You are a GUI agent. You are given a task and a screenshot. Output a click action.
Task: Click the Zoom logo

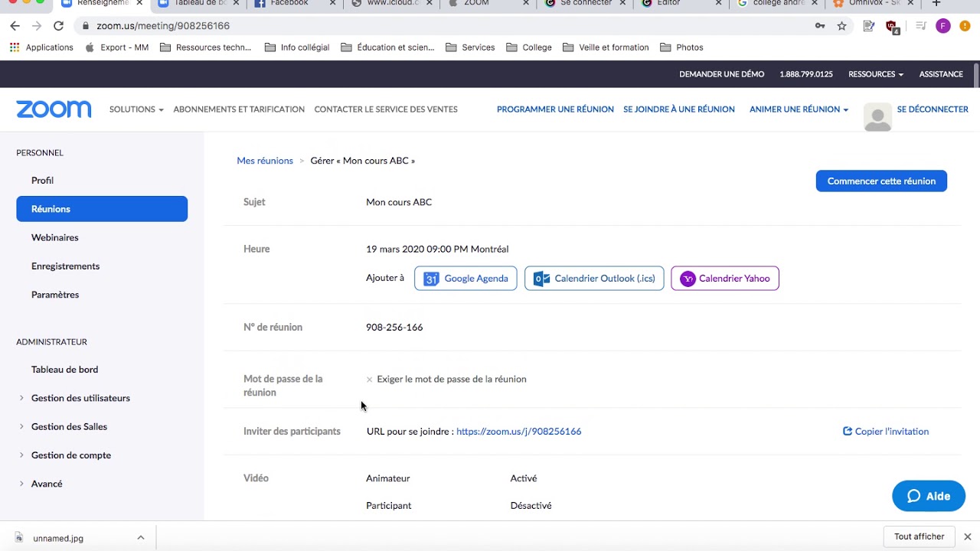[x=54, y=109]
